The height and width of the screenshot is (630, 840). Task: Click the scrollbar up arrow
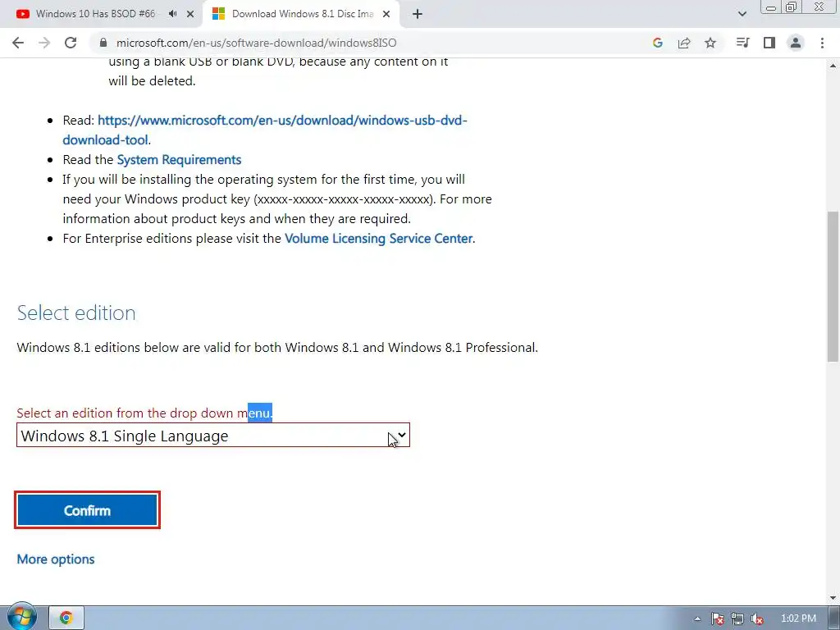click(833, 66)
